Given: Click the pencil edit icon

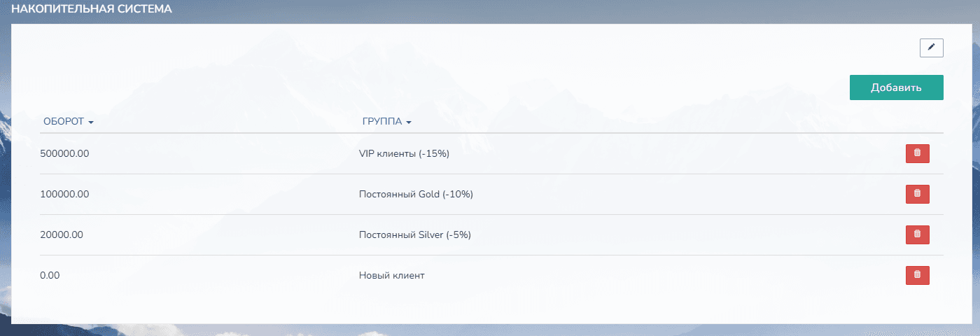Looking at the screenshot, I should (x=931, y=48).
